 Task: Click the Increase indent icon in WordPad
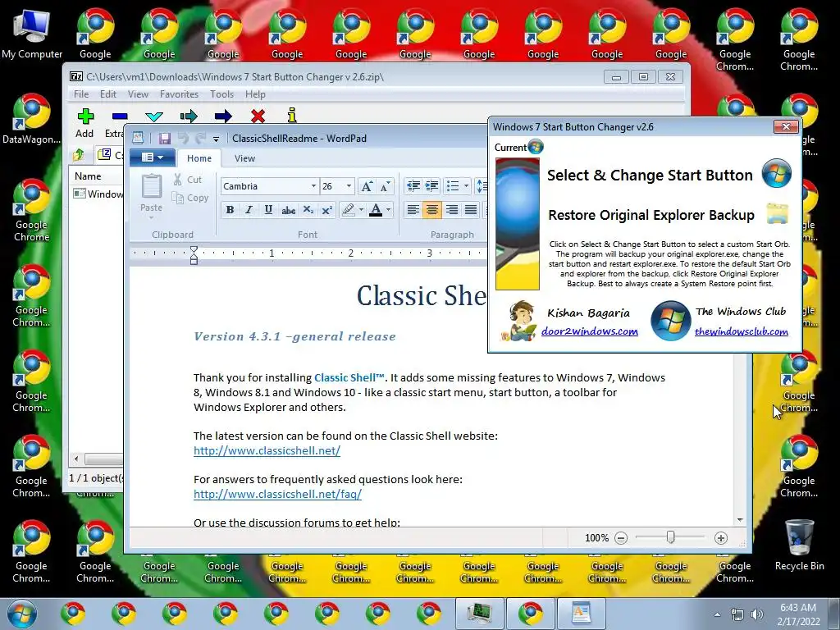coord(431,186)
